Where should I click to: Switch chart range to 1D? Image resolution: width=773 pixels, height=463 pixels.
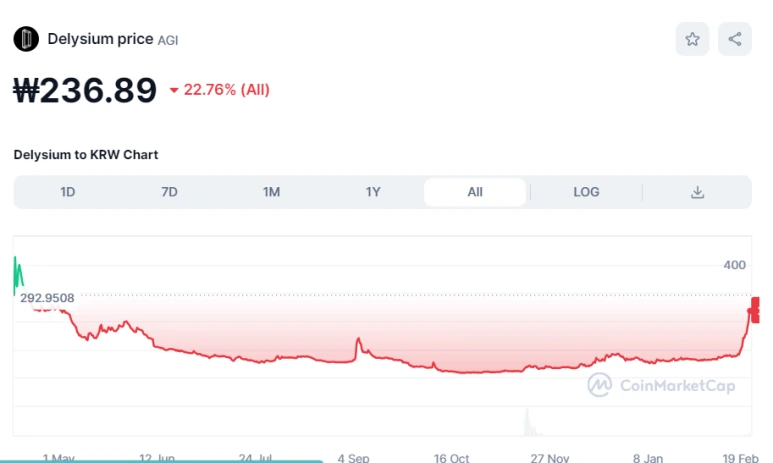pos(68,192)
